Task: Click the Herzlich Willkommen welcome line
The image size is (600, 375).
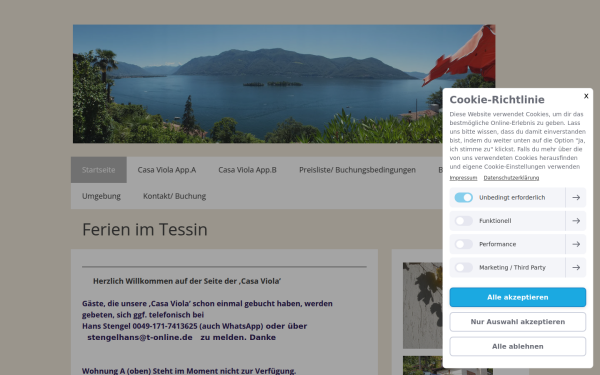Action: tap(187, 281)
